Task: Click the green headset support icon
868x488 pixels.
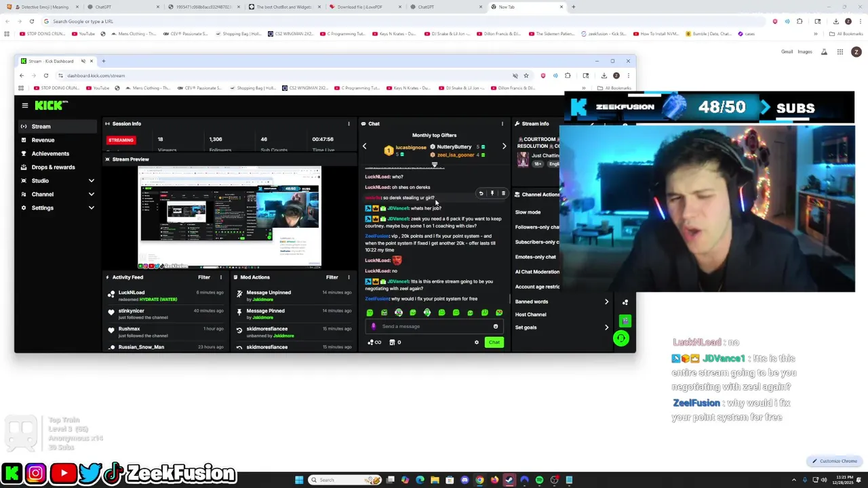Action: click(x=621, y=338)
